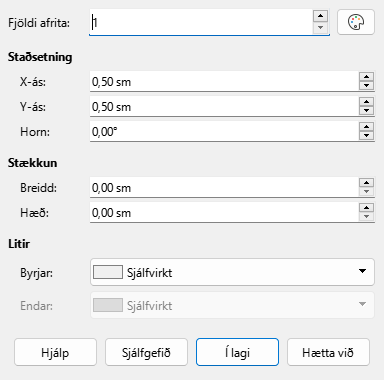Click the Staðsetning section heading

click(40, 57)
